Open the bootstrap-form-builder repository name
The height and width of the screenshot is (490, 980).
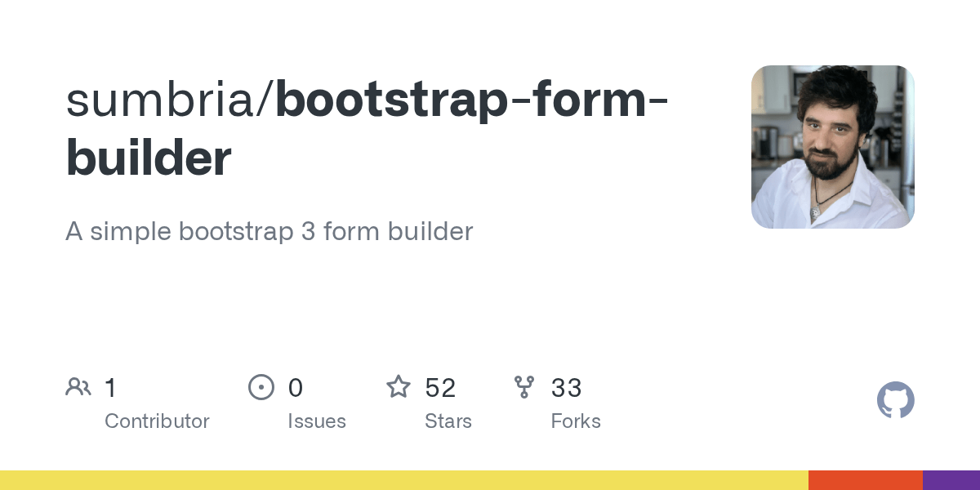click(367, 128)
